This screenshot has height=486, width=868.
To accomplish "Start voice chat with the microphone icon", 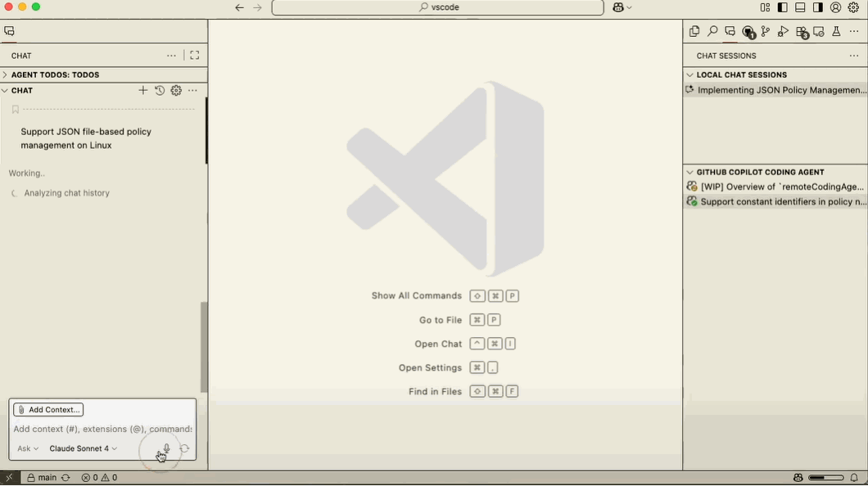I will point(166,448).
